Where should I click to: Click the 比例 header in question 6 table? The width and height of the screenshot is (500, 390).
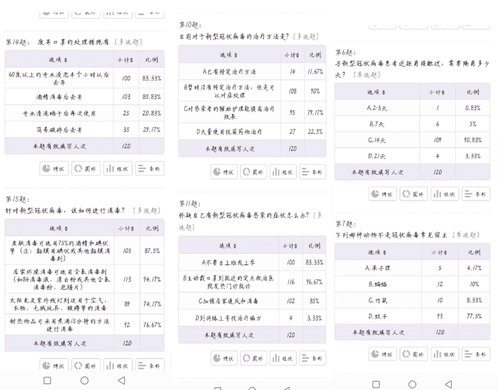tap(473, 92)
